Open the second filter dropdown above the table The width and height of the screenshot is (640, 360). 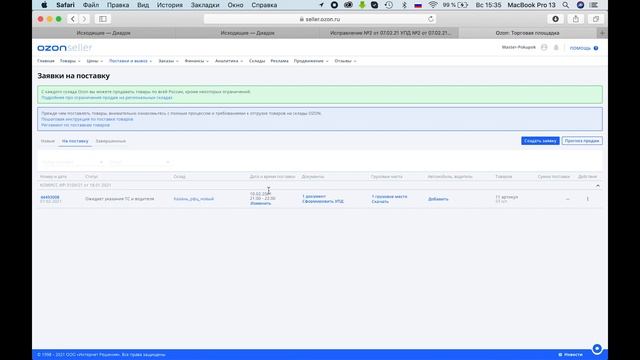click(x=140, y=162)
